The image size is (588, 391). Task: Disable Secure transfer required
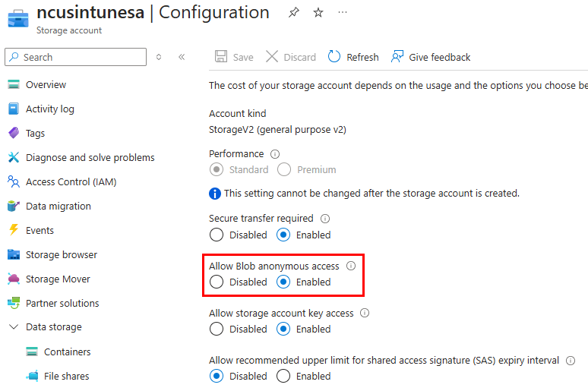[217, 235]
